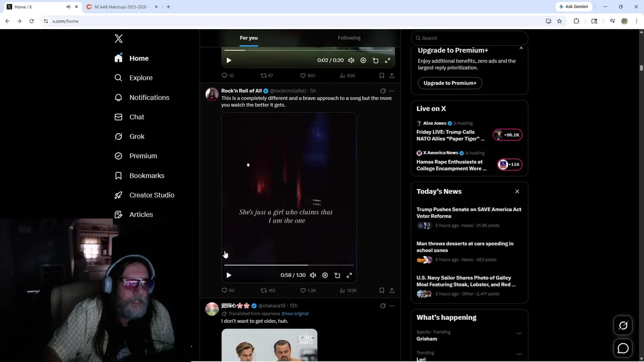Switch to the For you tab
This screenshot has width=644, height=362.
click(x=249, y=38)
